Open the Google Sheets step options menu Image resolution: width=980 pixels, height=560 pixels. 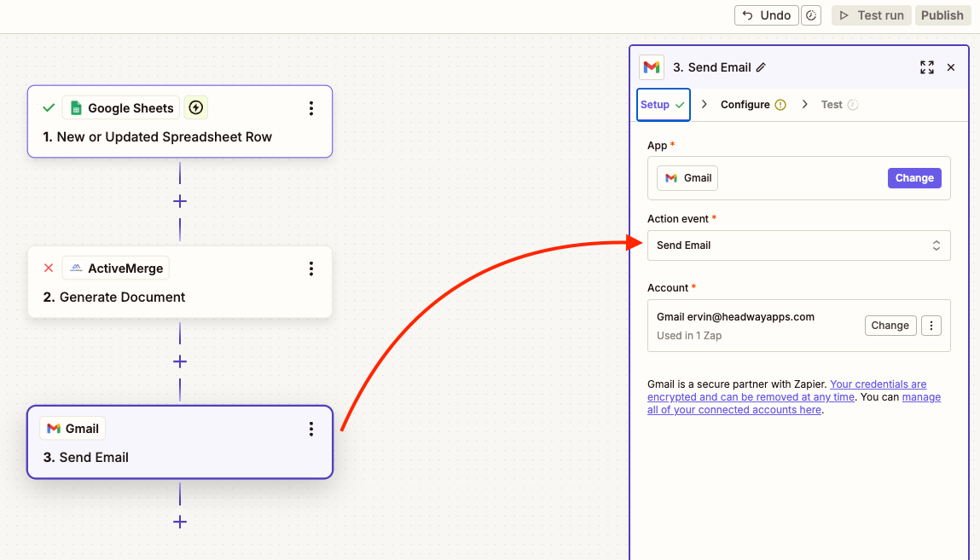tap(311, 108)
